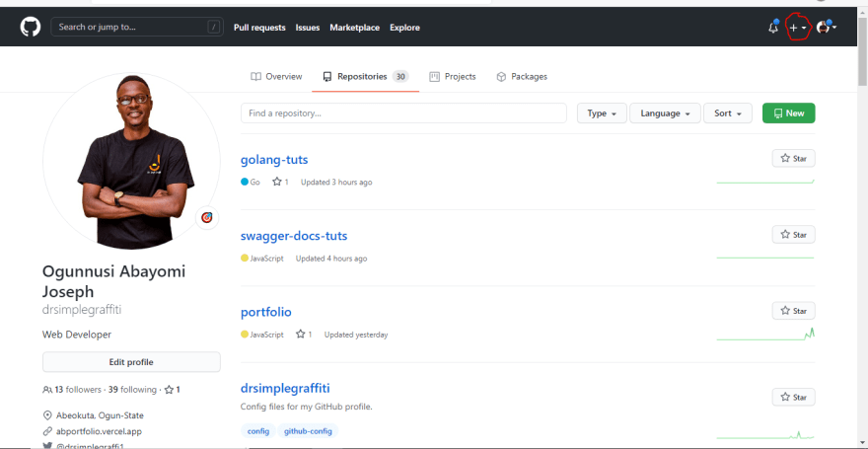Create a repository with the New button
The width and height of the screenshot is (868, 449).
788,112
